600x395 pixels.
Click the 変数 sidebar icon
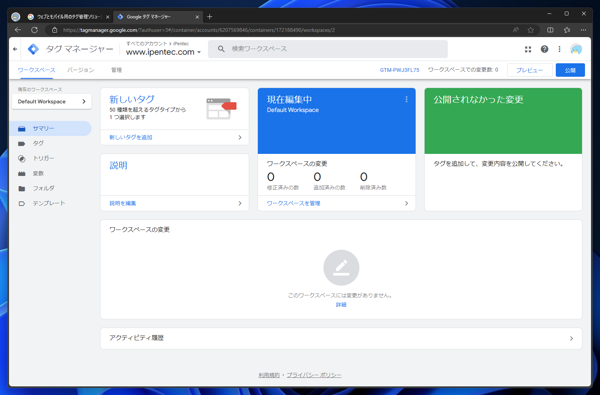click(x=22, y=173)
